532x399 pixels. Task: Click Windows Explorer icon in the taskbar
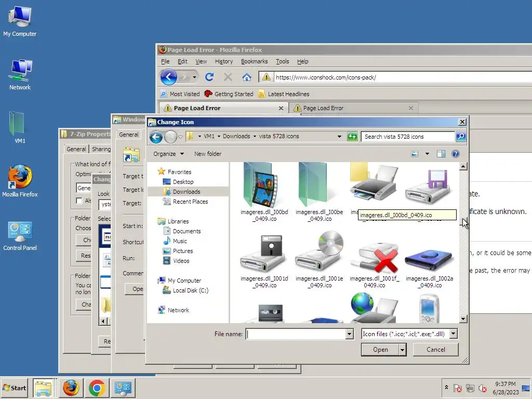[x=43, y=388]
